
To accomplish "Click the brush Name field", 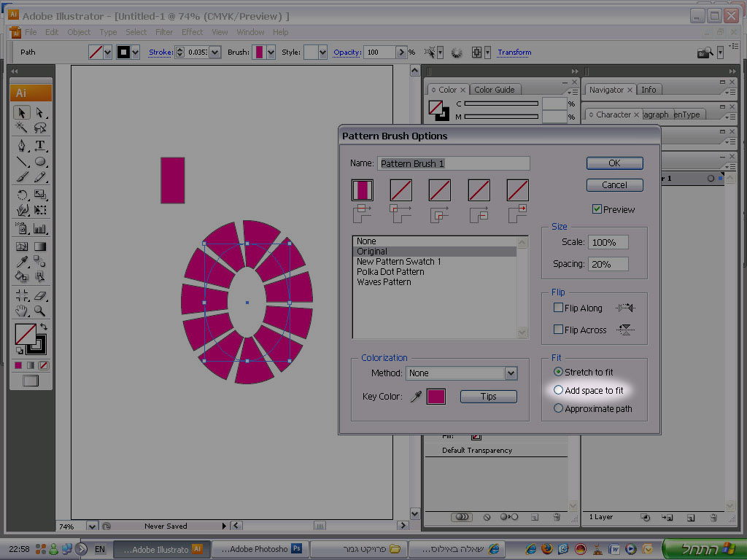I will coord(454,163).
